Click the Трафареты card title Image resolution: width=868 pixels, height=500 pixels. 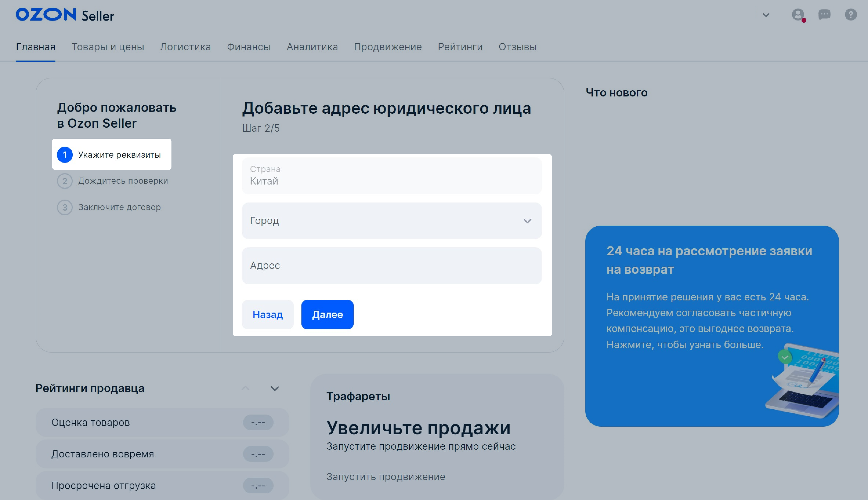(358, 396)
